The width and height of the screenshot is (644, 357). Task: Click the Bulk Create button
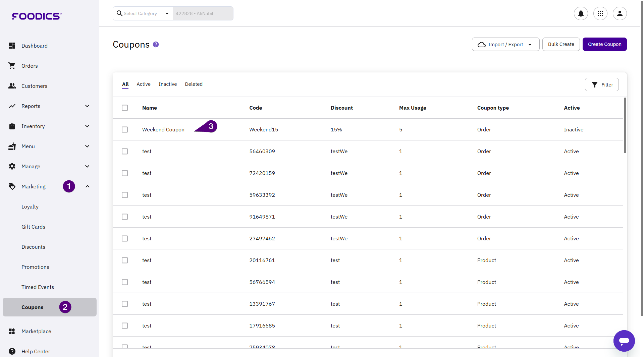pyautogui.click(x=561, y=44)
